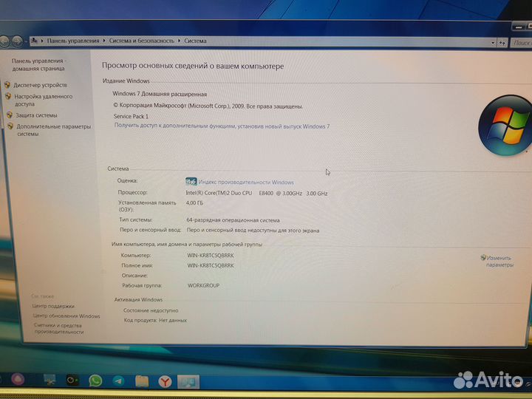Minimize the System window
Viewport: 532px width, 399px height.
[x=518, y=27]
